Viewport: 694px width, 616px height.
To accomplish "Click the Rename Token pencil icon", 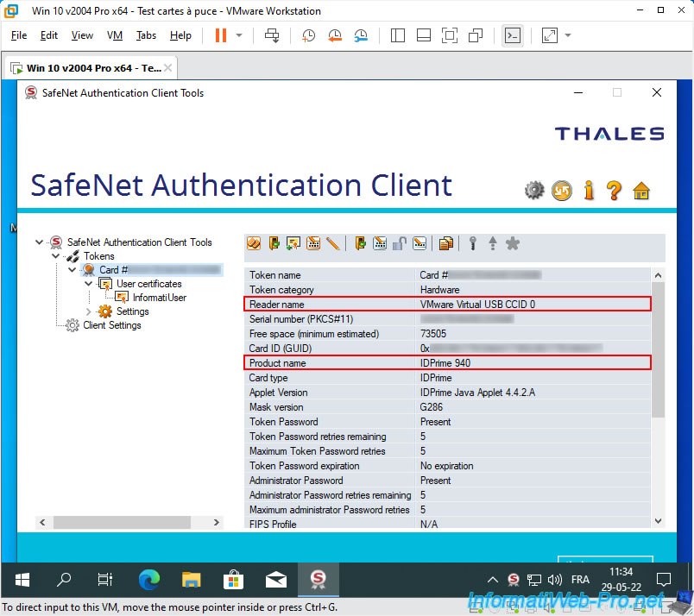I will 332,243.
